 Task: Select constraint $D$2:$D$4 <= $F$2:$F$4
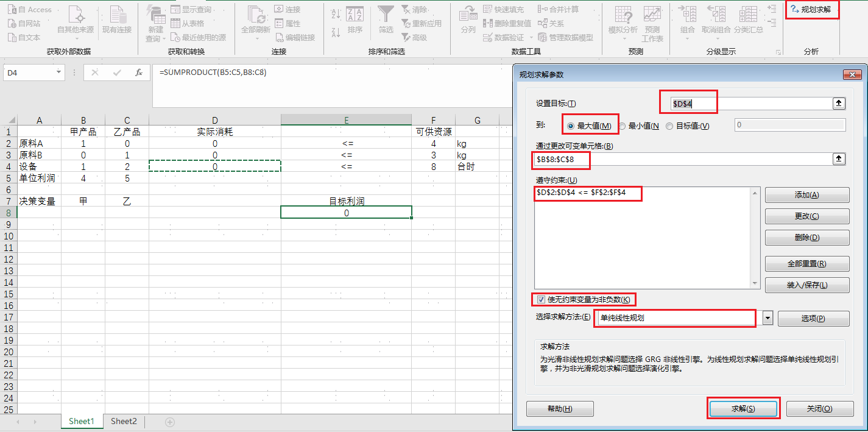tap(581, 193)
